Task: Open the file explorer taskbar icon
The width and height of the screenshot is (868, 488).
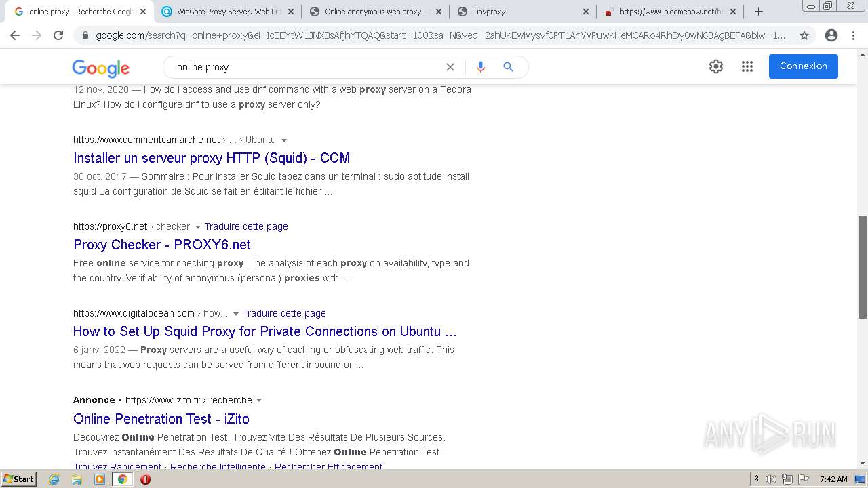Action: 77,479
